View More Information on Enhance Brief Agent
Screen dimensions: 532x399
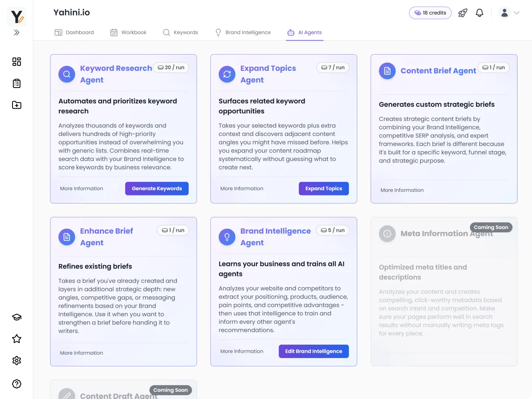[x=82, y=353]
